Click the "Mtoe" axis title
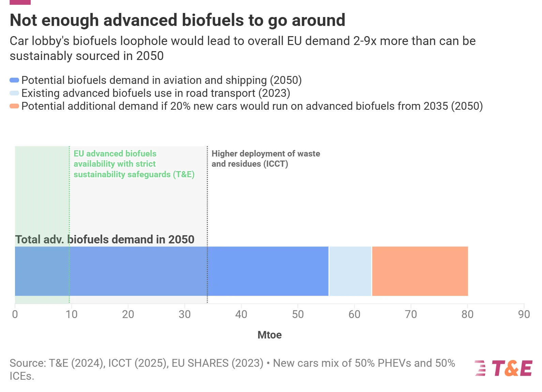The image size is (542, 392). (269, 335)
